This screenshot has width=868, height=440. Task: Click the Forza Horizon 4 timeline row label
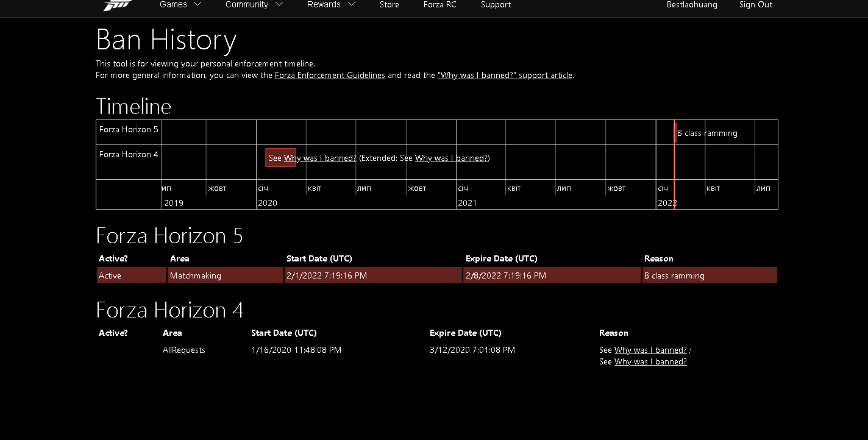tap(129, 155)
